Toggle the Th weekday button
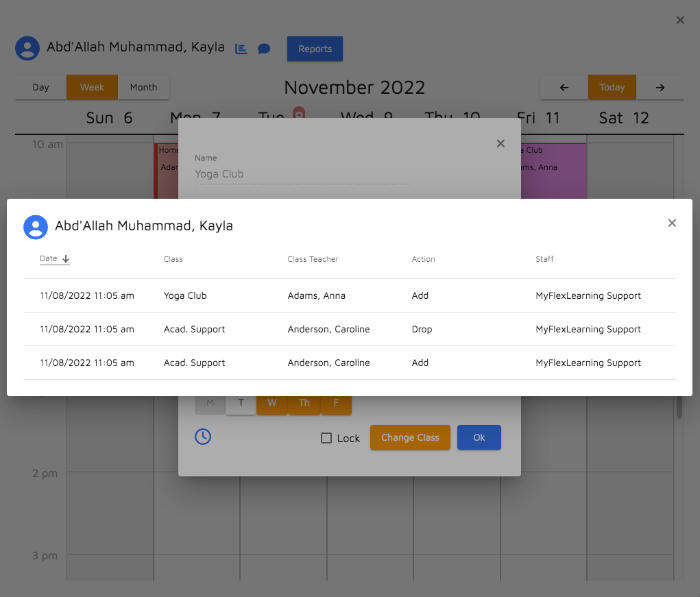700x597 pixels. (304, 403)
